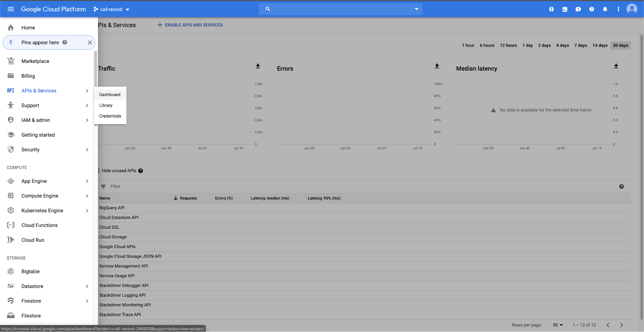Select Credentials from the flyout menu
Image resolution: width=644 pixels, height=332 pixels.
coord(110,116)
